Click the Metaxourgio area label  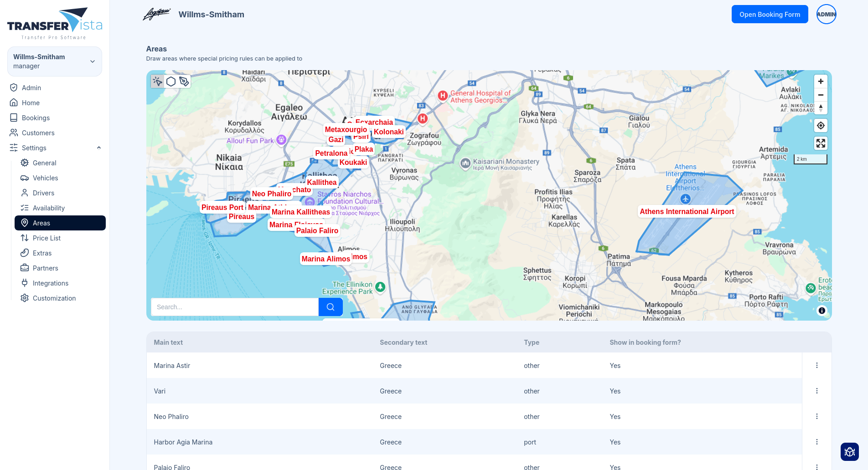coord(346,129)
